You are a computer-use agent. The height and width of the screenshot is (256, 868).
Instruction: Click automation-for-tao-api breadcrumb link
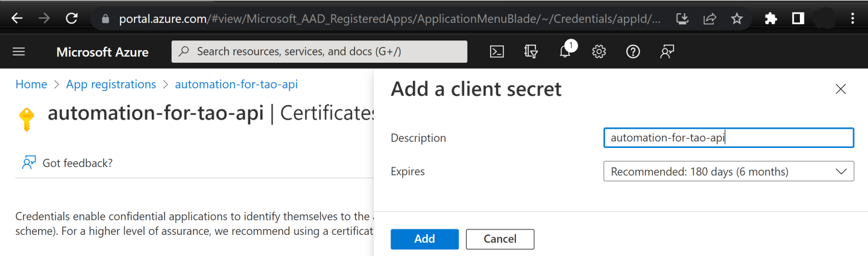[x=236, y=85]
